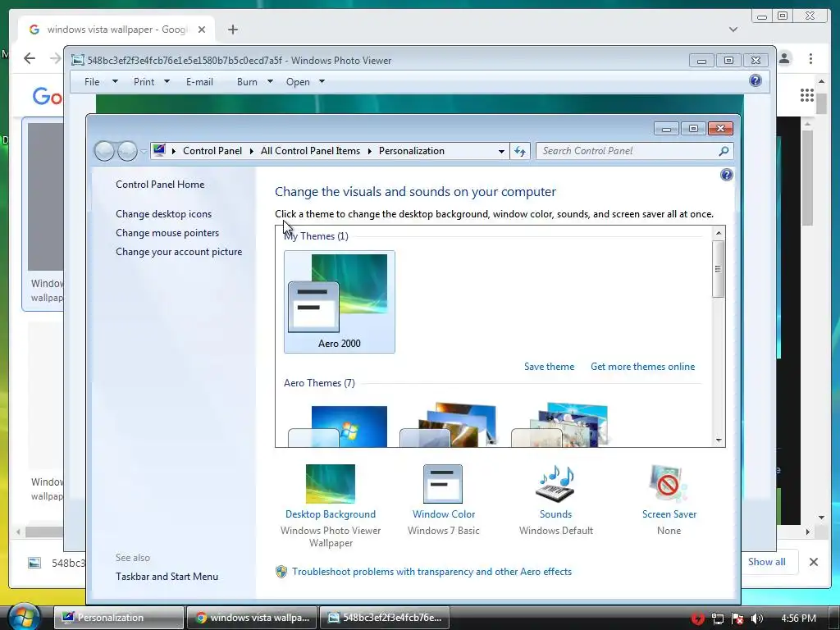Click the themes list scrollbar thumb
The height and width of the screenshot is (630, 840).
[719, 269]
